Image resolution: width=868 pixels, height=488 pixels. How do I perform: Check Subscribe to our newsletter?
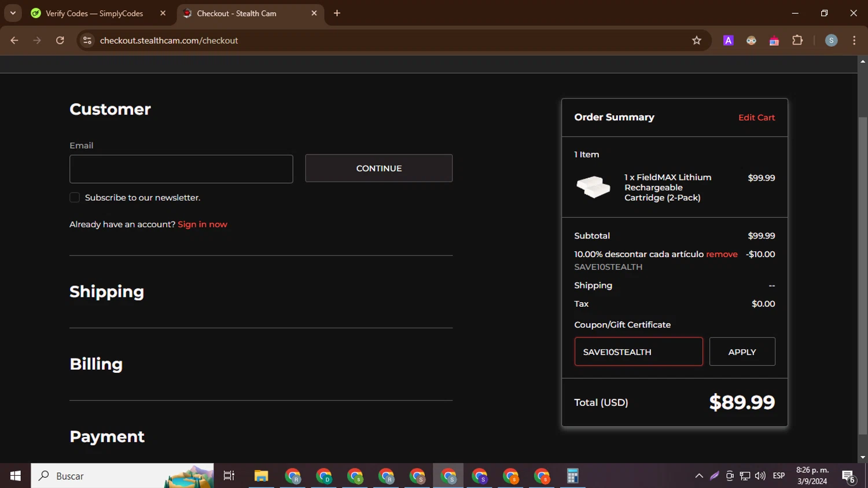pos(75,198)
